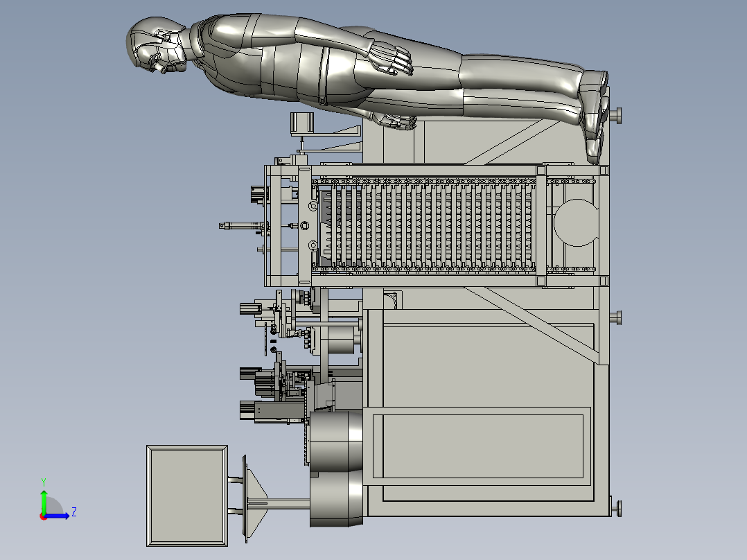Select the mannequin's feet
Image resolution: width=747 pixels, height=560 pixels.
coord(594,116)
